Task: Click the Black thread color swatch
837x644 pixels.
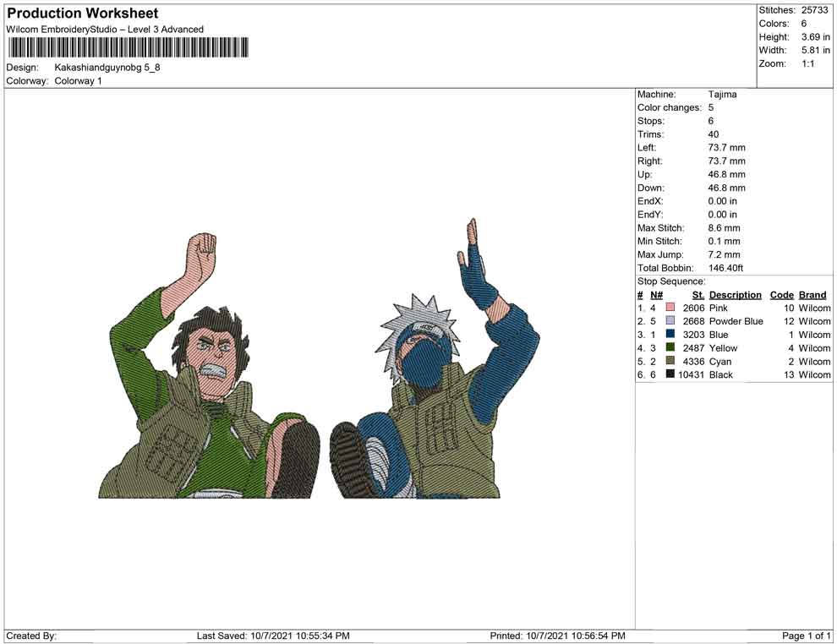Action: tap(670, 374)
